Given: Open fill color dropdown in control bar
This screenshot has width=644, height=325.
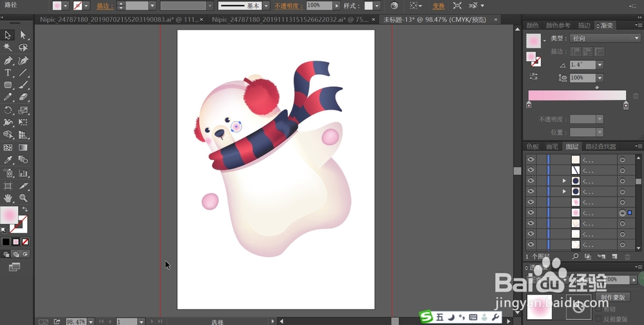Looking at the screenshot, I should pos(66,6).
